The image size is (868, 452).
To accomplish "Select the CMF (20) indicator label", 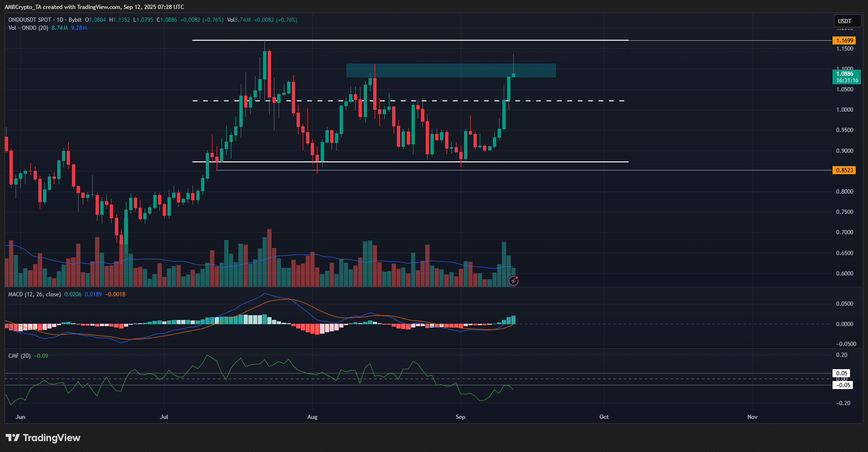I will [19, 356].
